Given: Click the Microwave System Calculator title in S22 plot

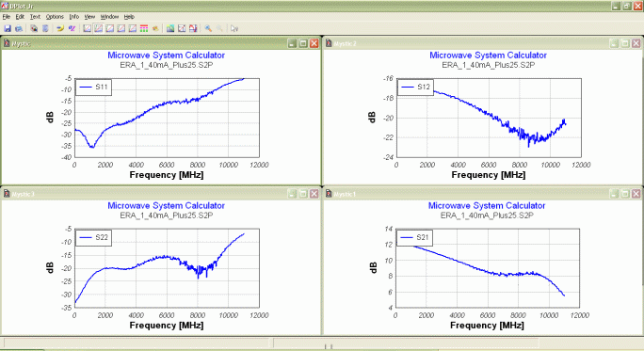Looking at the screenshot, I should pyautogui.click(x=167, y=206).
